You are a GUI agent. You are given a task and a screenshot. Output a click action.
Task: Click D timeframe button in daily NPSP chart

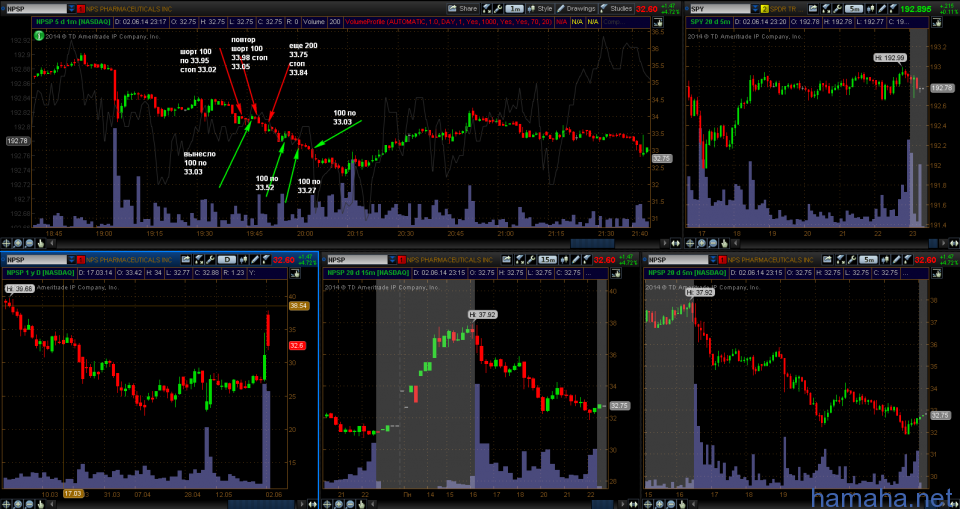[x=227, y=259]
